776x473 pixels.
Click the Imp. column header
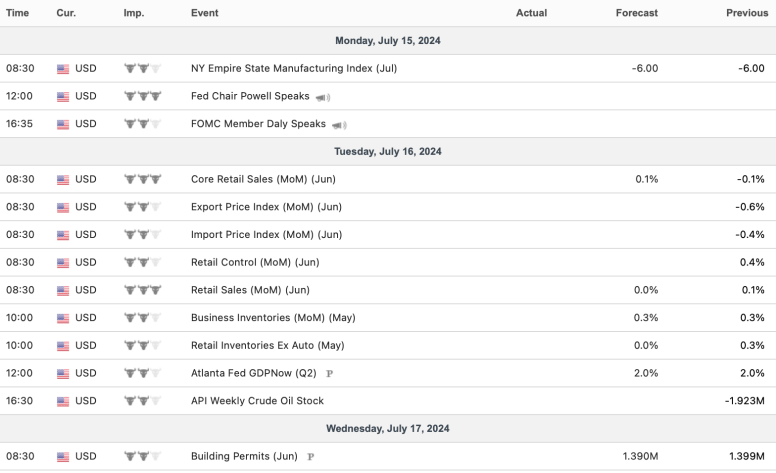[134, 13]
